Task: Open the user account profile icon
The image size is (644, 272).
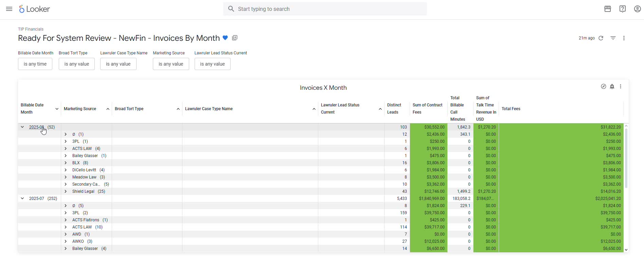Action: [637, 9]
